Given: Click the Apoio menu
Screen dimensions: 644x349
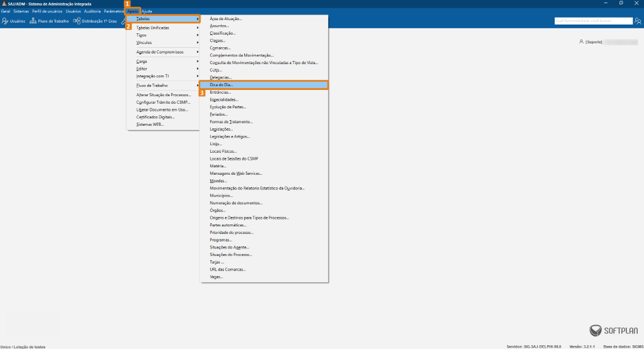Looking at the screenshot, I should point(133,11).
